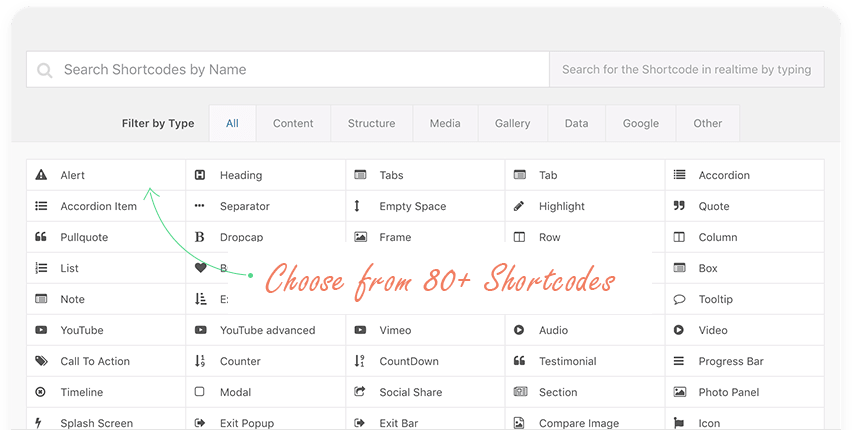Click the Call To Action tags icon
Screen dimensions: 852x430
point(41,361)
